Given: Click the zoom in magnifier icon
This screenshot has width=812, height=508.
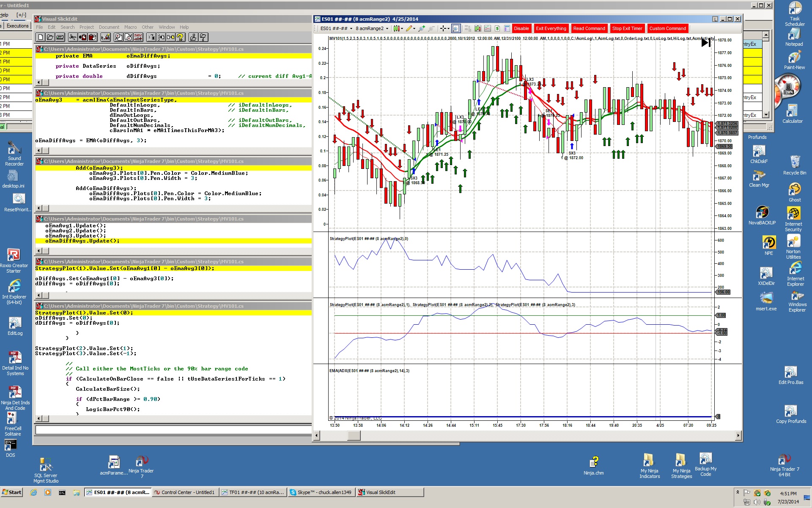Looking at the screenshot, I should coord(422,28).
